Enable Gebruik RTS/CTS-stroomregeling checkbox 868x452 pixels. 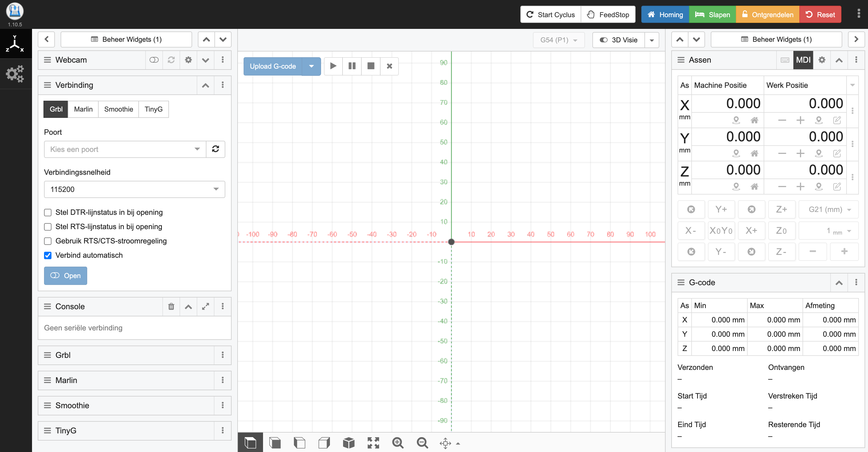pyautogui.click(x=48, y=241)
